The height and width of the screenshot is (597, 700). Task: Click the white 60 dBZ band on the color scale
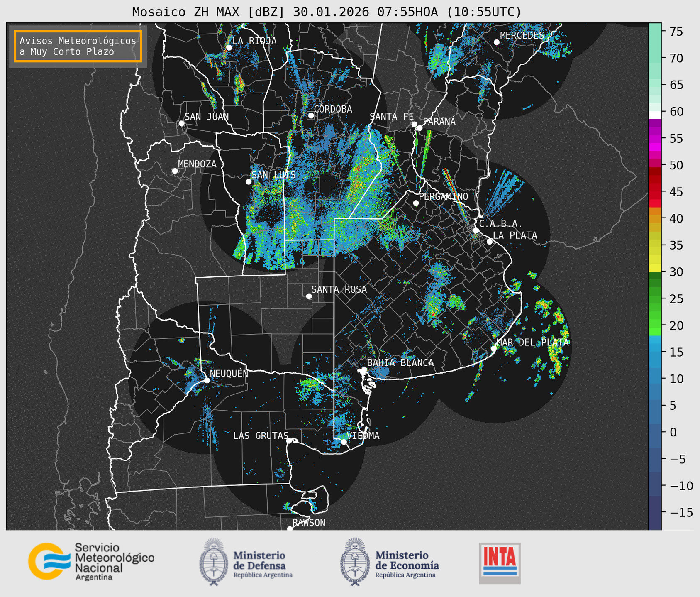pyautogui.click(x=655, y=115)
